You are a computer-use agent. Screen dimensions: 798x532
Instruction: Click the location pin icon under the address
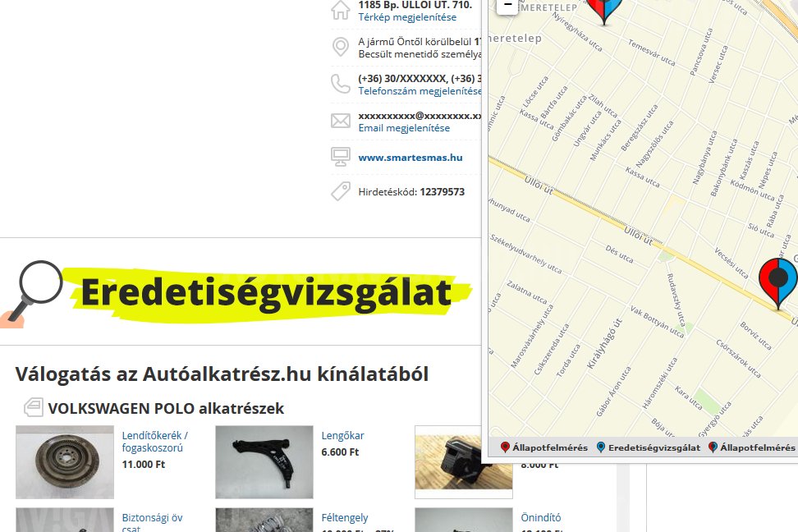click(x=340, y=47)
